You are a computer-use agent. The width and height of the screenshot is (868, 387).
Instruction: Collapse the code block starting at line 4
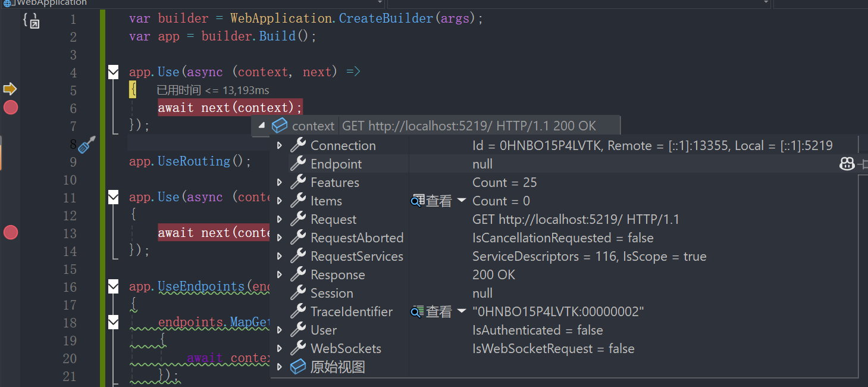(x=114, y=73)
